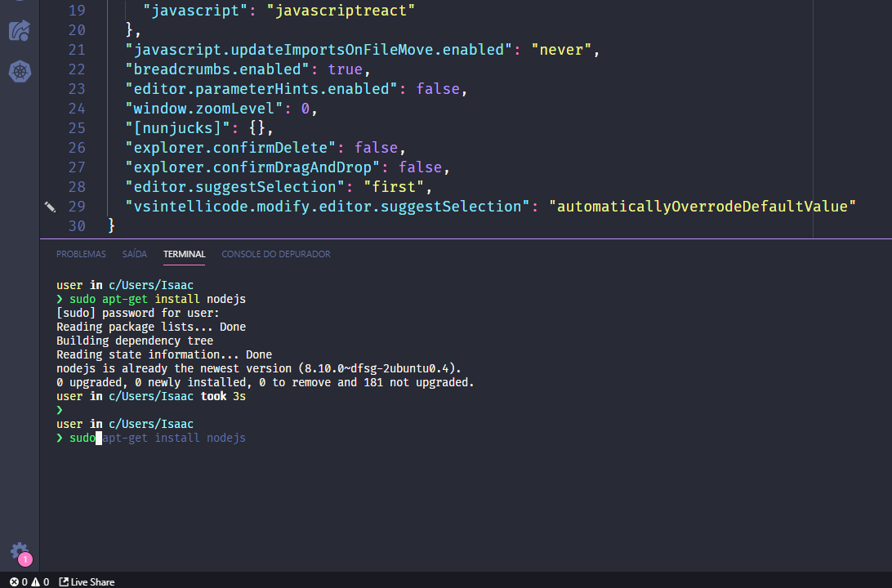The width and height of the screenshot is (892, 588).
Task: Click the "nodejs is already the newest version" line
Action: [x=259, y=368]
